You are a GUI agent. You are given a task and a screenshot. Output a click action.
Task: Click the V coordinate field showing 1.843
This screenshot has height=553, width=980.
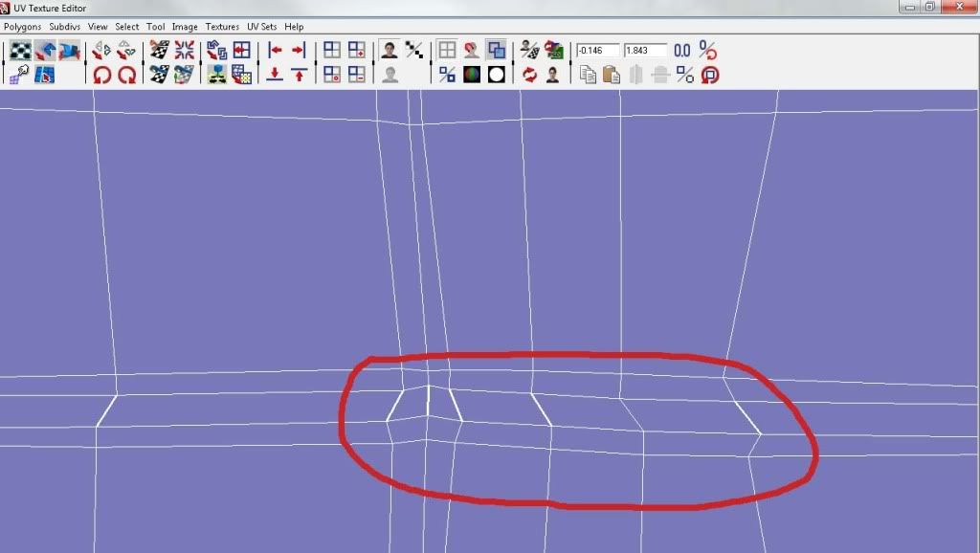645,50
